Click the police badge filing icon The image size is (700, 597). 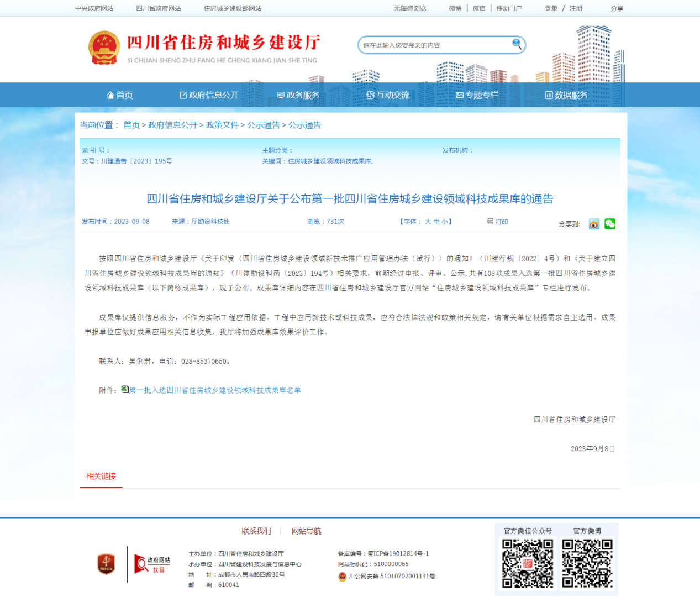343,577
